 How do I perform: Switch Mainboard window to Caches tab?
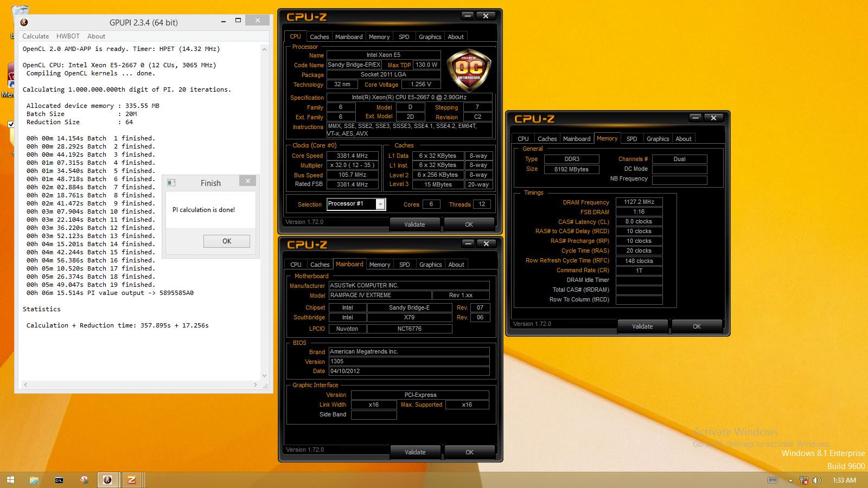[x=320, y=265]
